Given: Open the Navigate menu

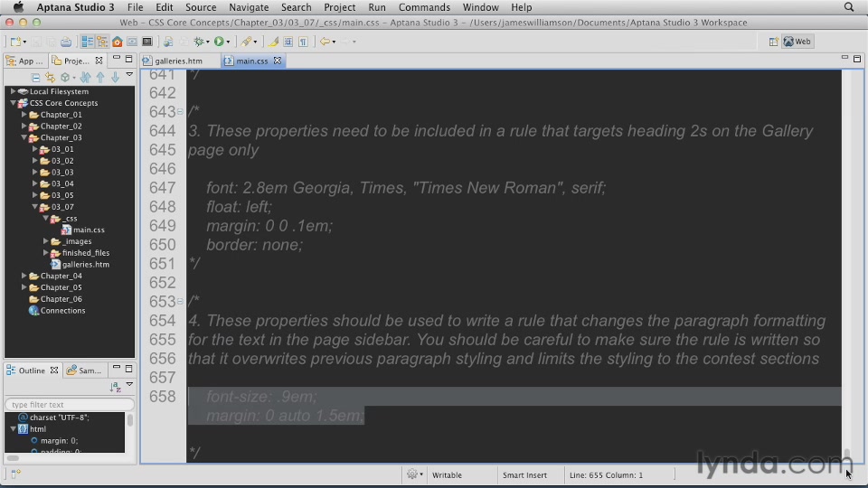Looking at the screenshot, I should tap(249, 7).
